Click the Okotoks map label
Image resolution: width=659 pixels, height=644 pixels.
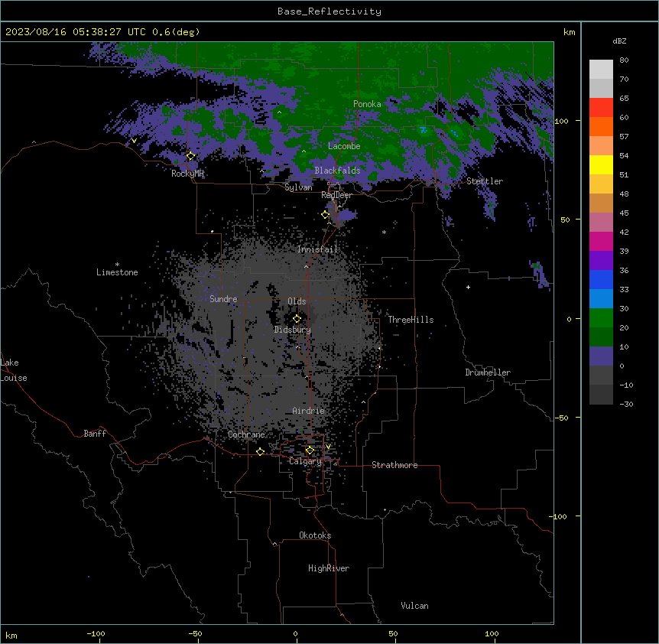coord(315,535)
